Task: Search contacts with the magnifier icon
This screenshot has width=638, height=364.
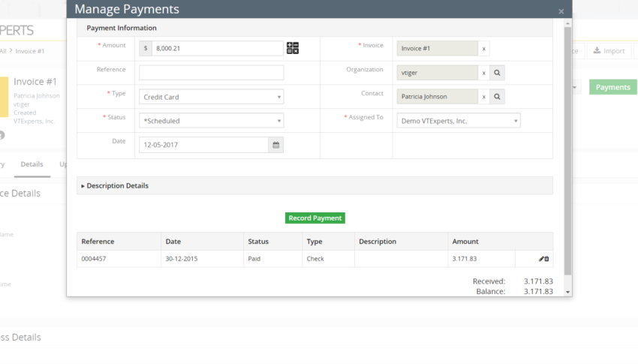Action: pyautogui.click(x=497, y=97)
